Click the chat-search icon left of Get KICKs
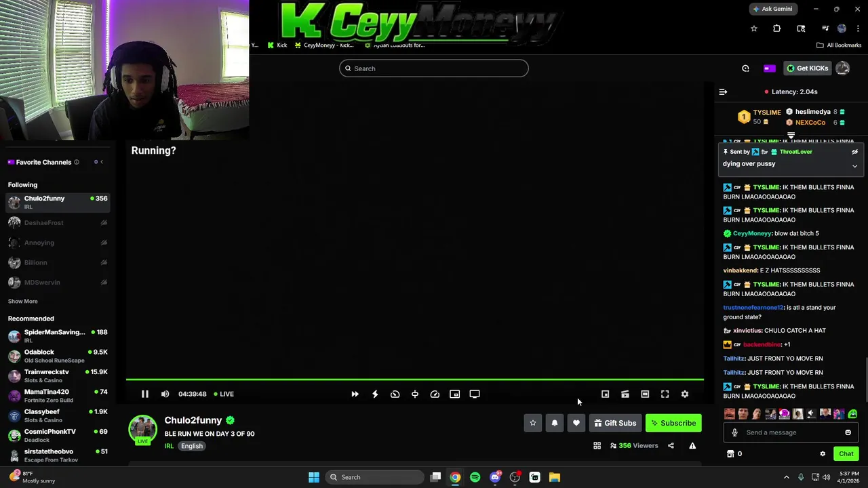This screenshot has width=868, height=488. click(745, 68)
